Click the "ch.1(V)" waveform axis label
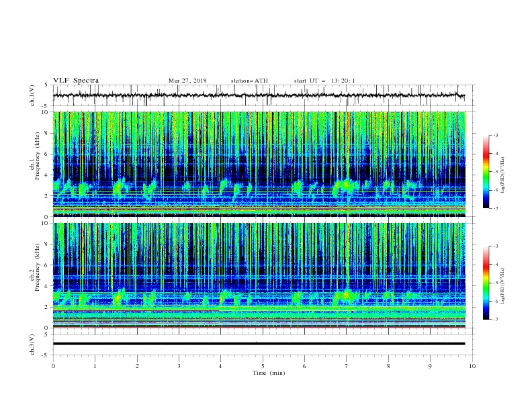The height and width of the screenshot is (411, 532). pyautogui.click(x=32, y=95)
